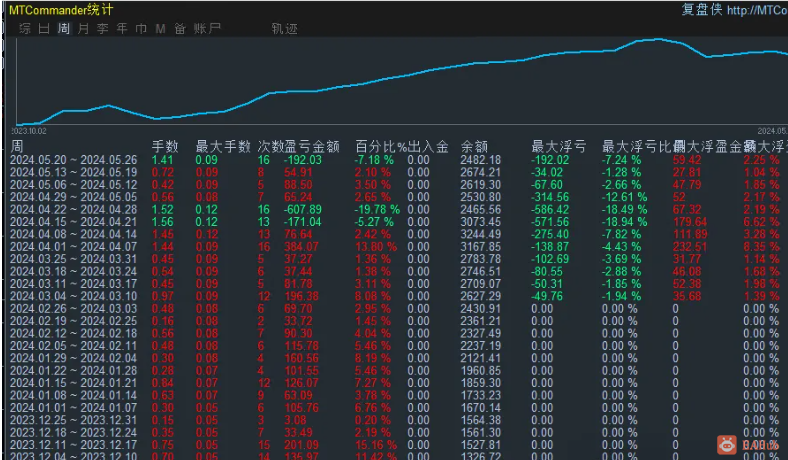The width and height of the screenshot is (788, 460).
Task: Click the 2023.10.02 chart start date
Action: coord(29,131)
